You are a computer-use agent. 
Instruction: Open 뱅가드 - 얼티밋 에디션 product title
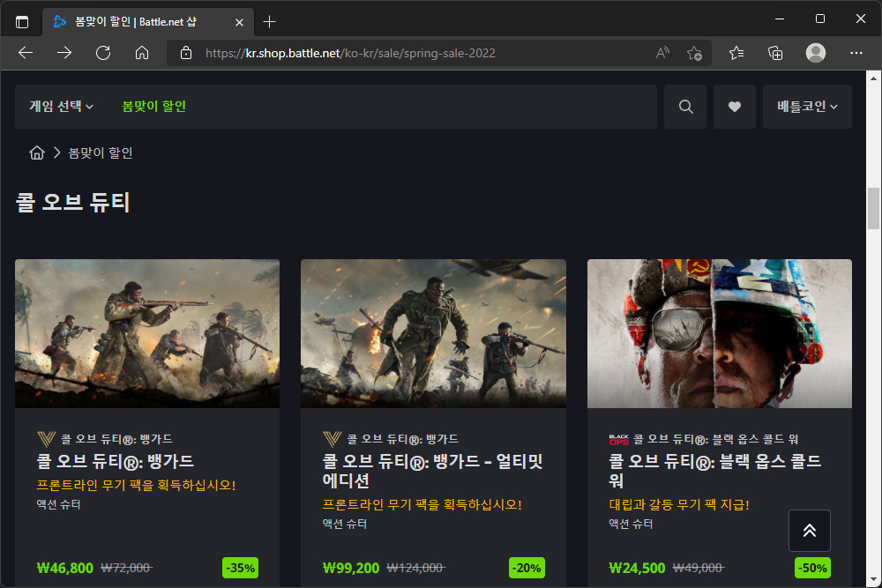432,471
